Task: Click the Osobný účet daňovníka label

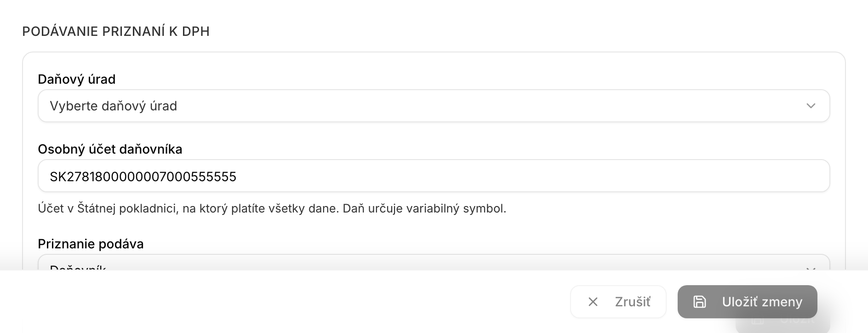Action: click(110, 149)
